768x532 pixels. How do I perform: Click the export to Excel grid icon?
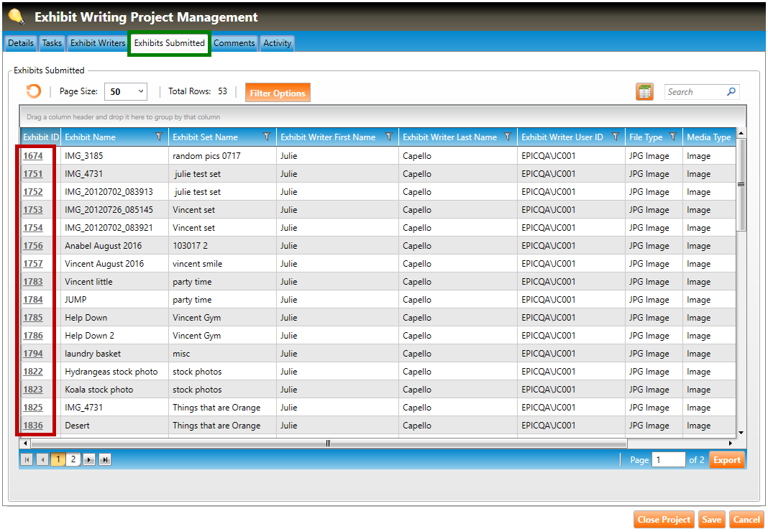pos(644,92)
